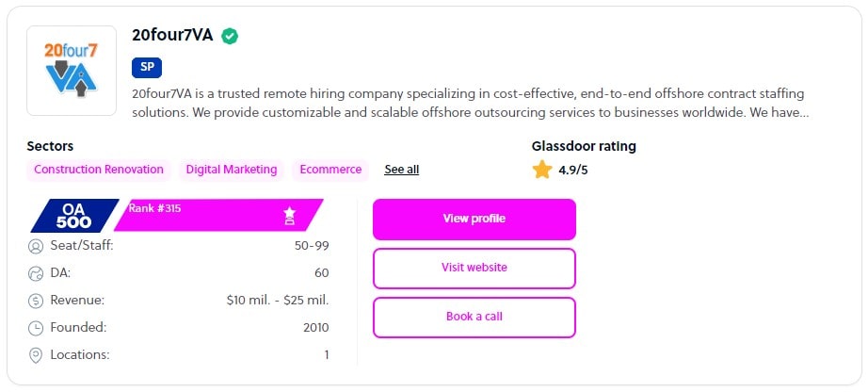This screenshot has height=392, width=868.
Task: Click the OA 500 badge
Action: pos(74,216)
